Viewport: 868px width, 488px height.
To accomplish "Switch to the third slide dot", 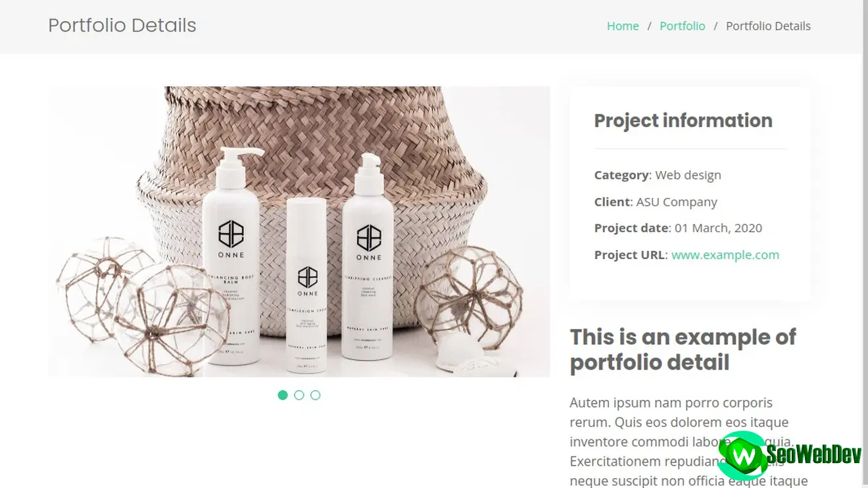I will tap(316, 395).
